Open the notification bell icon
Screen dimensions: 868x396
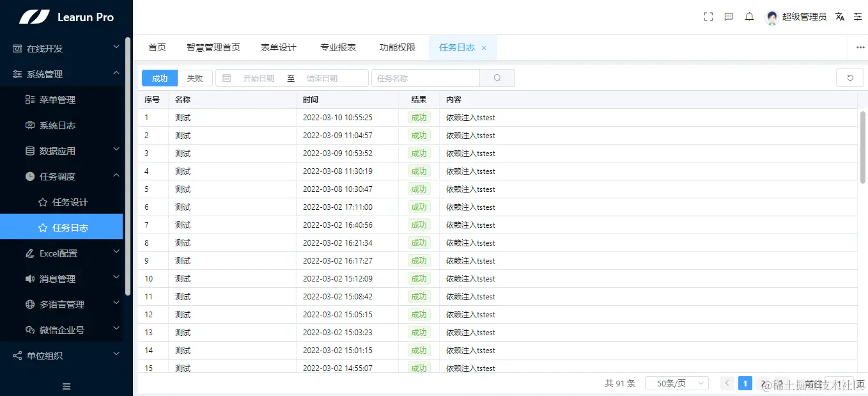(x=749, y=17)
